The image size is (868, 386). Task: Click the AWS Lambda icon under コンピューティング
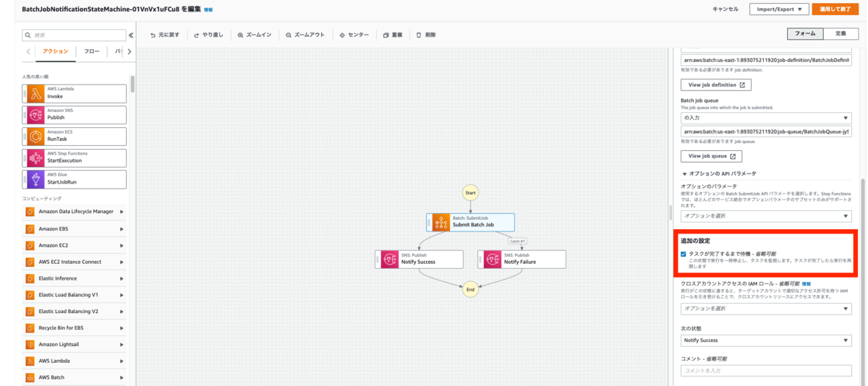coord(30,361)
